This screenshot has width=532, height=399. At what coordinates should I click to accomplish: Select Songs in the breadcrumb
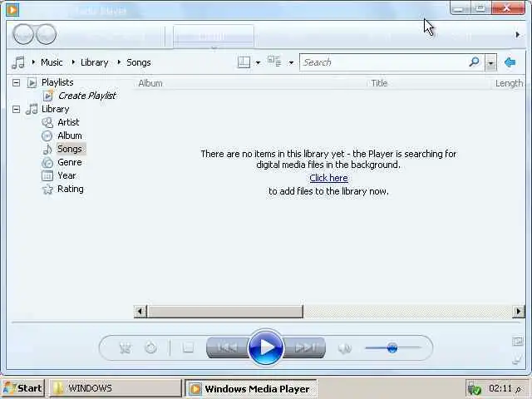tap(139, 62)
